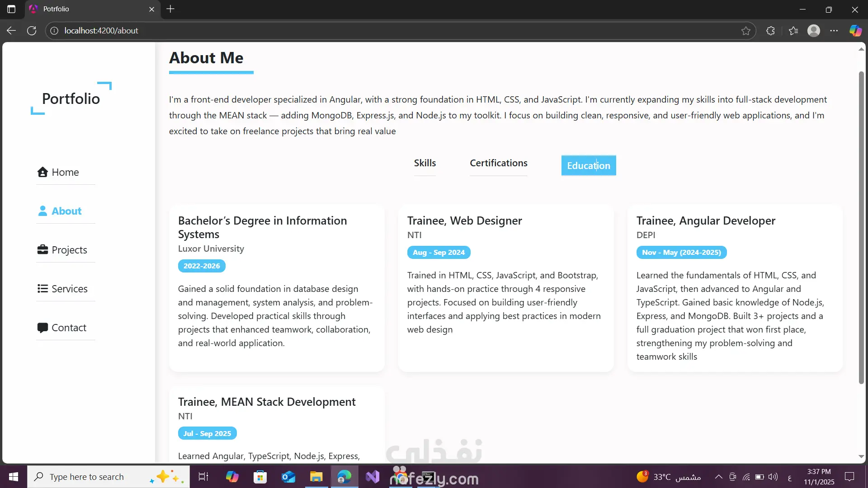Show hidden system tray icons chevron
The image size is (868, 488).
coord(718,477)
